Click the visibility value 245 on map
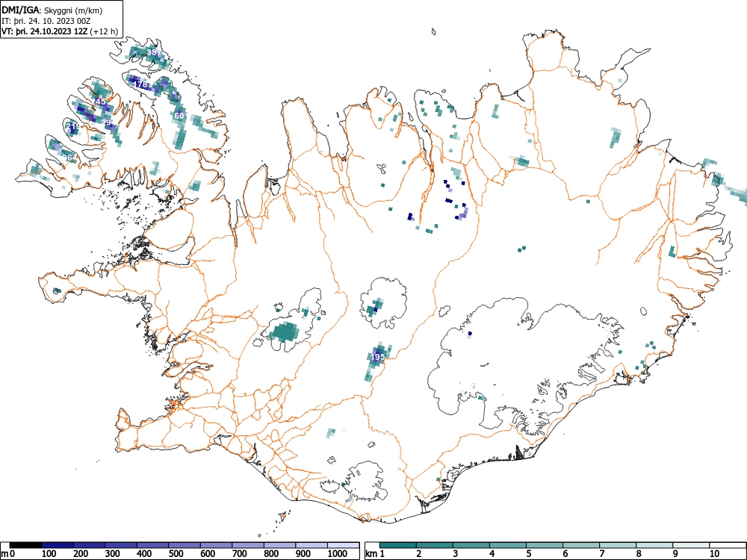Screen dimensions: 747x560 pyautogui.click(x=99, y=102)
